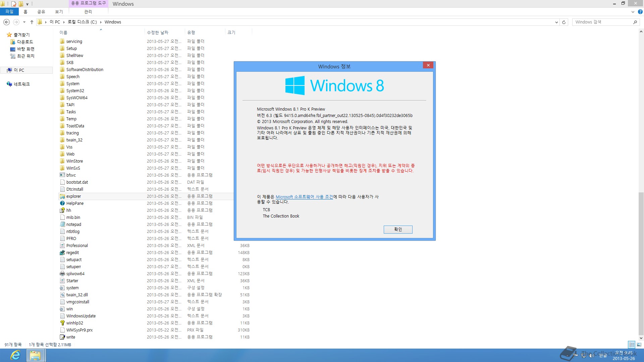Open 바탕 화면 in navigation pane
Image resolution: width=644 pixels, height=362 pixels.
tap(25, 49)
